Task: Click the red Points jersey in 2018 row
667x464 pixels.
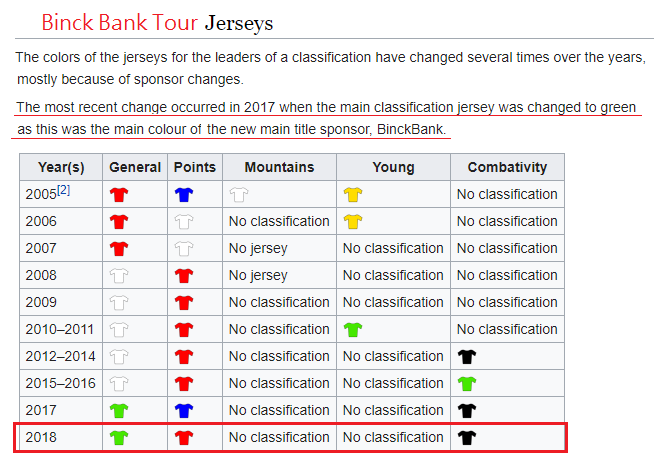Action: click(x=184, y=438)
